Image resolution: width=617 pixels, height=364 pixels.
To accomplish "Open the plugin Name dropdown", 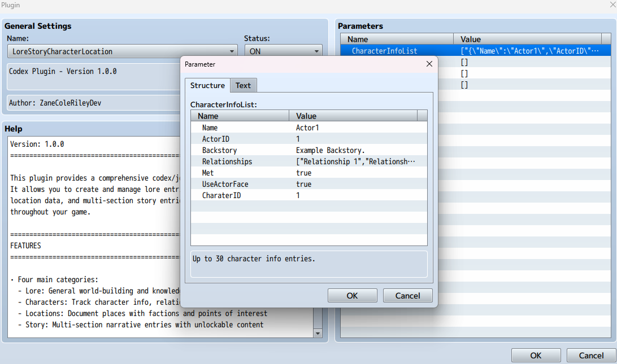I will click(x=123, y=51).
